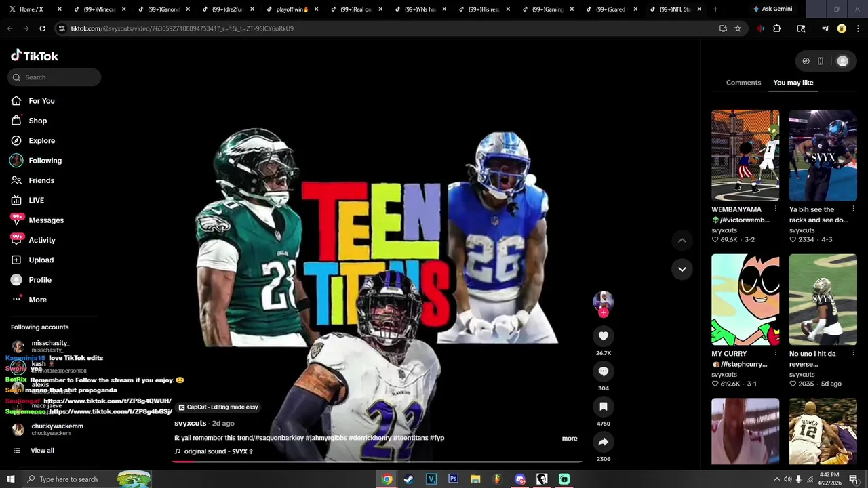The height and width of the screenshot is (488, 868).
Task: Open misschasity_ following account
Action: [x=42, y=346]
